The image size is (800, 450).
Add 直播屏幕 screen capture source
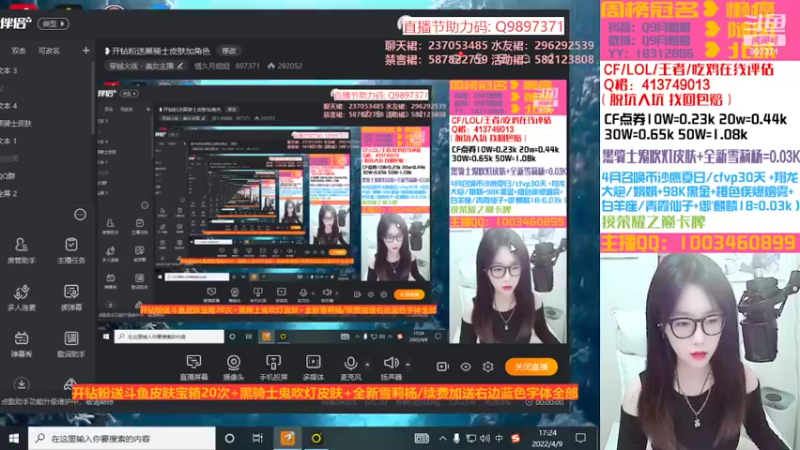point(194,367)
